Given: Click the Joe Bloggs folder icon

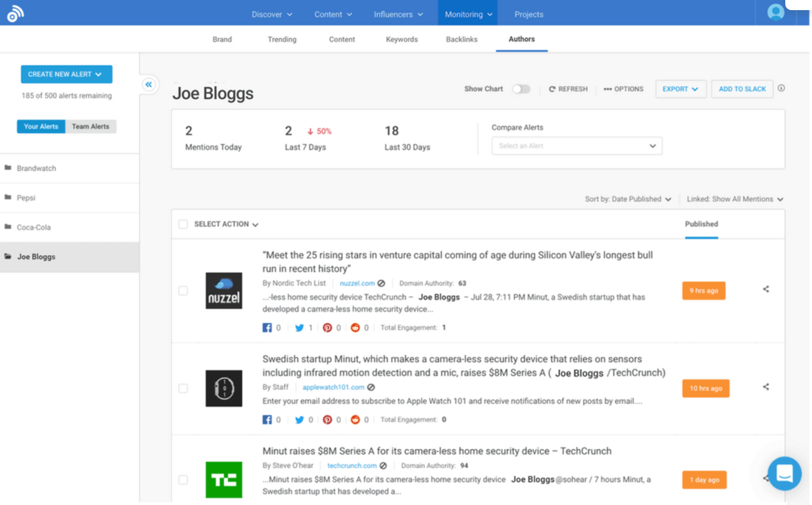Looking at the screenshot, I should coord(8,257).
